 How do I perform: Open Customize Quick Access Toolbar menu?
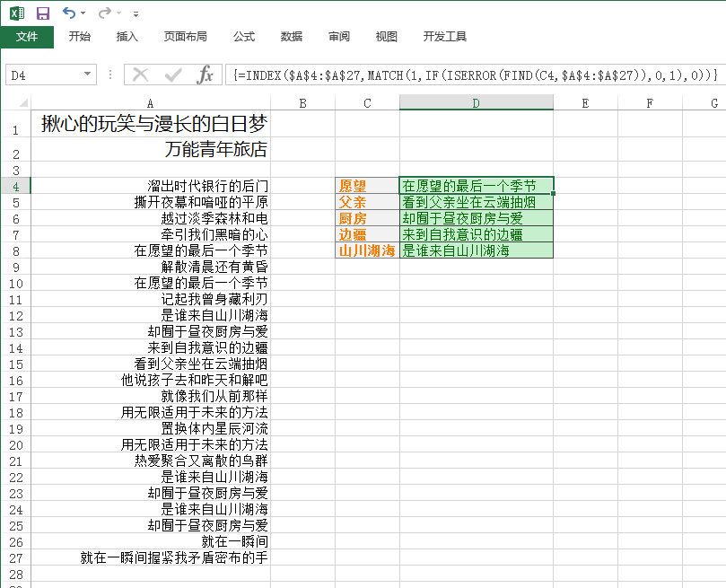pos(136,13)
